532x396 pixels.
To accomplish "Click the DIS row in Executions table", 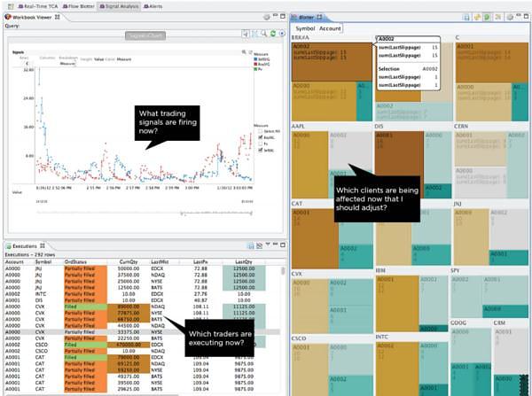I will [x=143, y=300].
